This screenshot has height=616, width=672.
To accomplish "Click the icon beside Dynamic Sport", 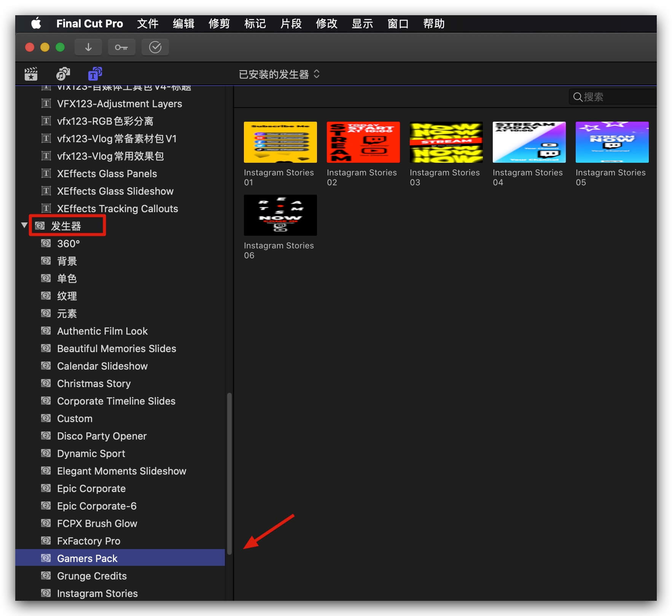I will pyautogui.click(x=46, y=453).
